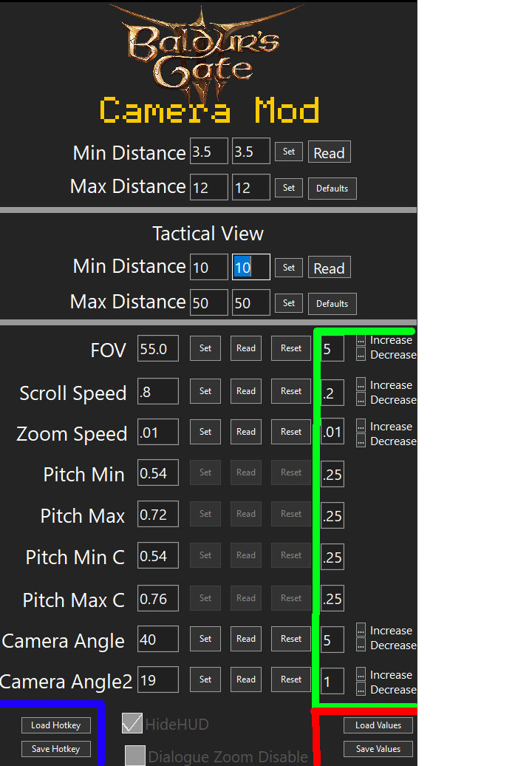532x766 pixels.
Task: Click the first Max Distance field showing 12
Action: [x=208, y=188]
